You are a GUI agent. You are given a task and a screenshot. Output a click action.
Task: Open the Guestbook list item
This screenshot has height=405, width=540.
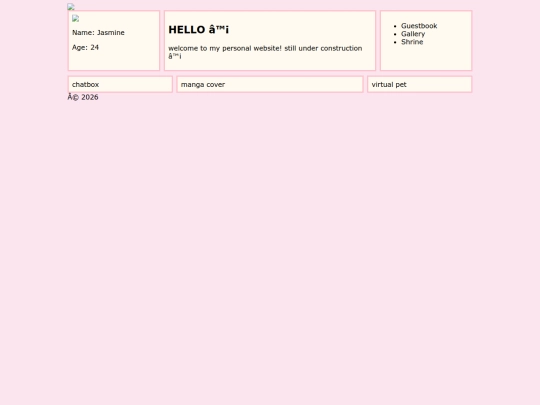tap(419, 26)
